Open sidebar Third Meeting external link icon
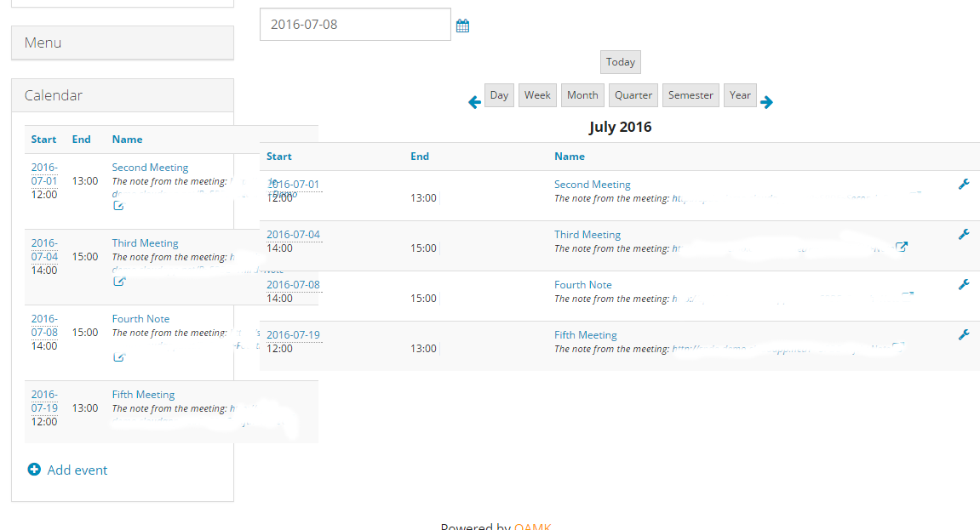Screen dimensions: 980x530 [x=118, y=281]
